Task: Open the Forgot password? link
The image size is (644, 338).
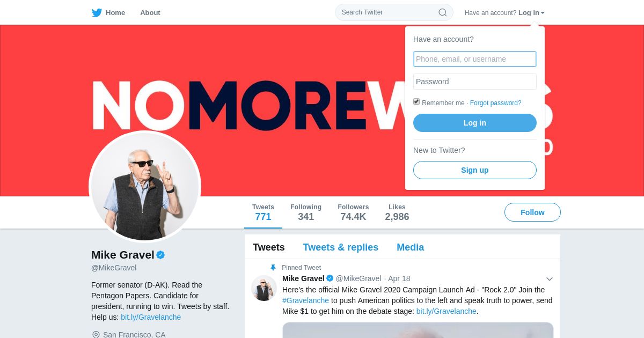Action: pos(495,103)
